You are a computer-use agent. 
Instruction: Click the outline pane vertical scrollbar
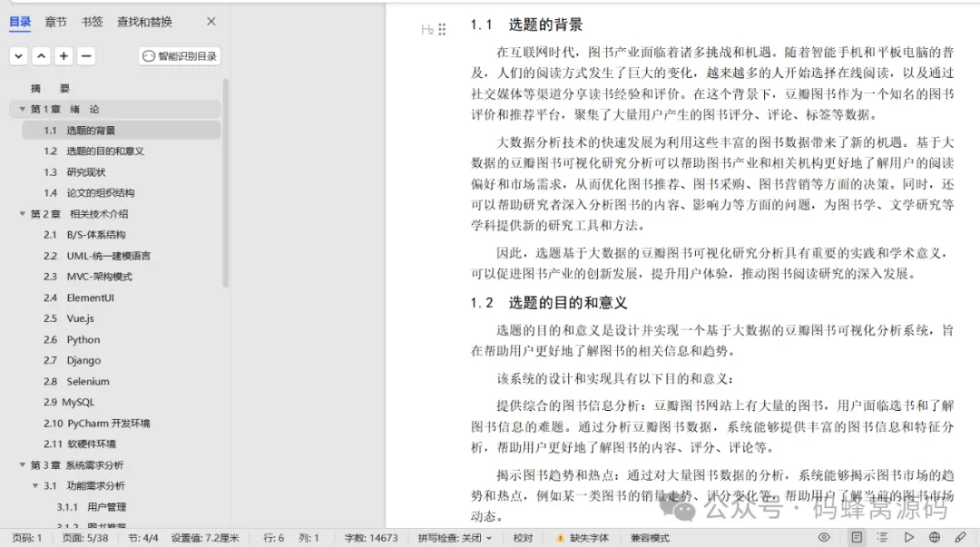226,182
